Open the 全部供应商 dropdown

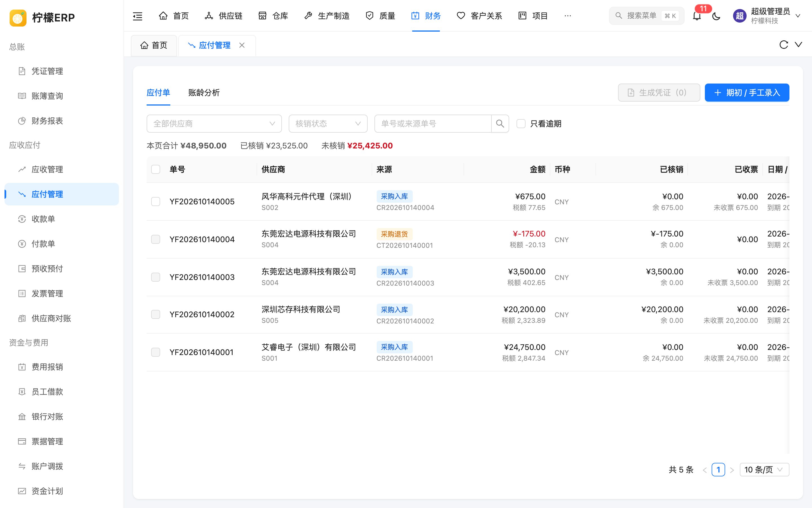point(214,124)
